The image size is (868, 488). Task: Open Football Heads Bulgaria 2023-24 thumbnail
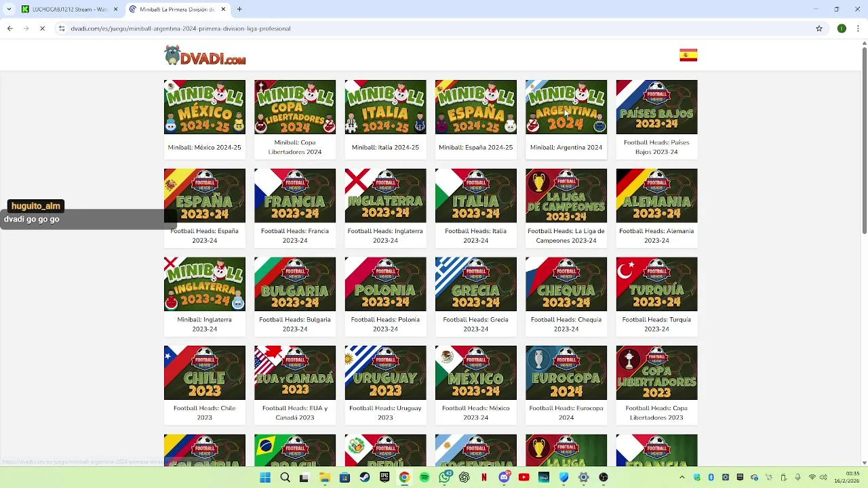[295, 284]
